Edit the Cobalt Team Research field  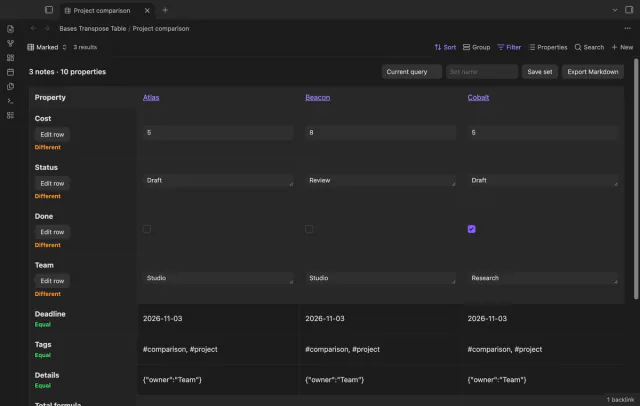pos(543,278)
